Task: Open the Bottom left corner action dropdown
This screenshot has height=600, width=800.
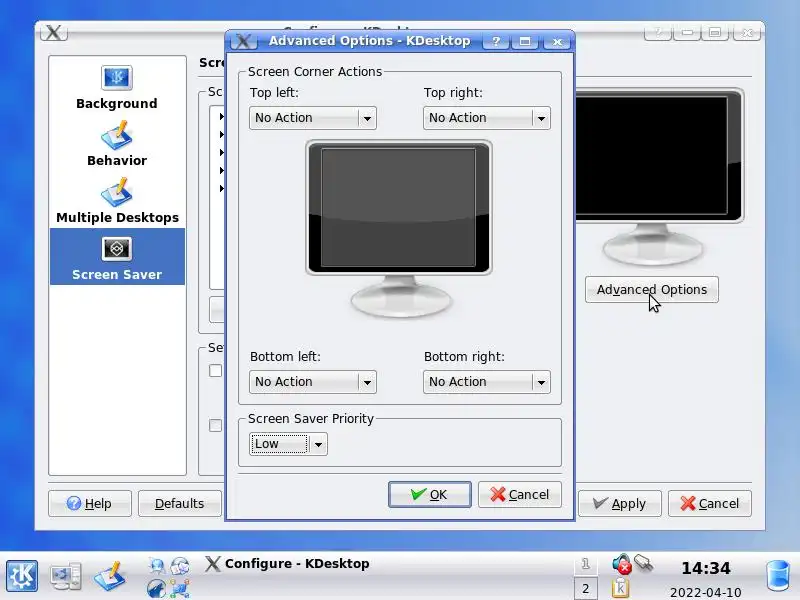Action: pyautogui.click(x=313, y=382)
